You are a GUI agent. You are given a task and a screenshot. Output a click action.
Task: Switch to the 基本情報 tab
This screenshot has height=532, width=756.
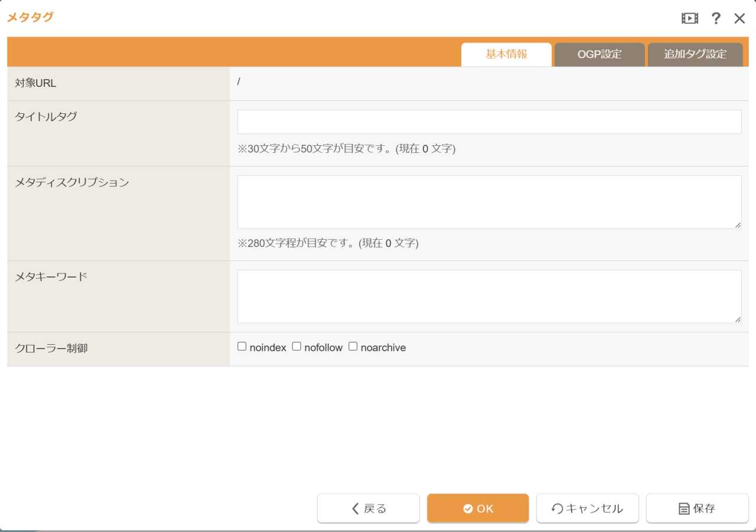tap(506, 54)
